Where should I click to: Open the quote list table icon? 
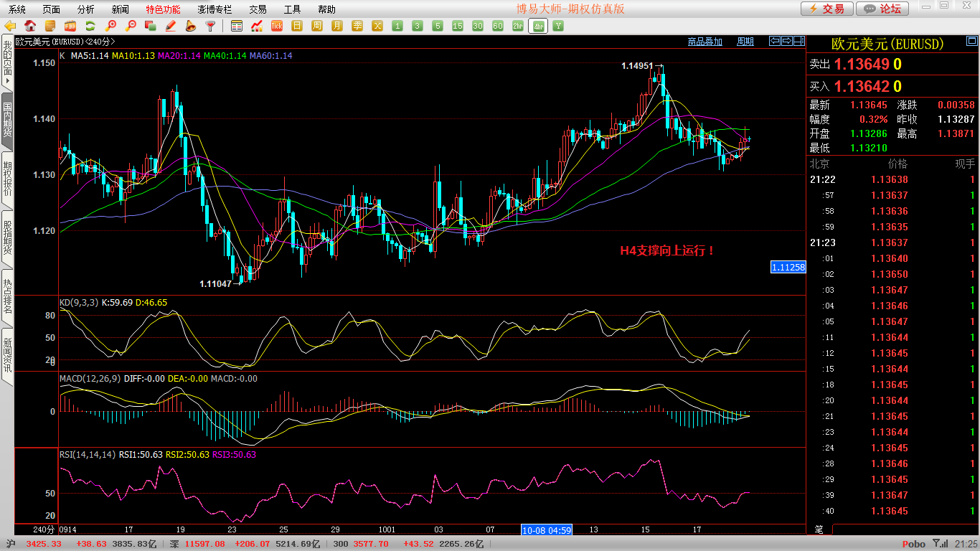click(x=237, y=26)
